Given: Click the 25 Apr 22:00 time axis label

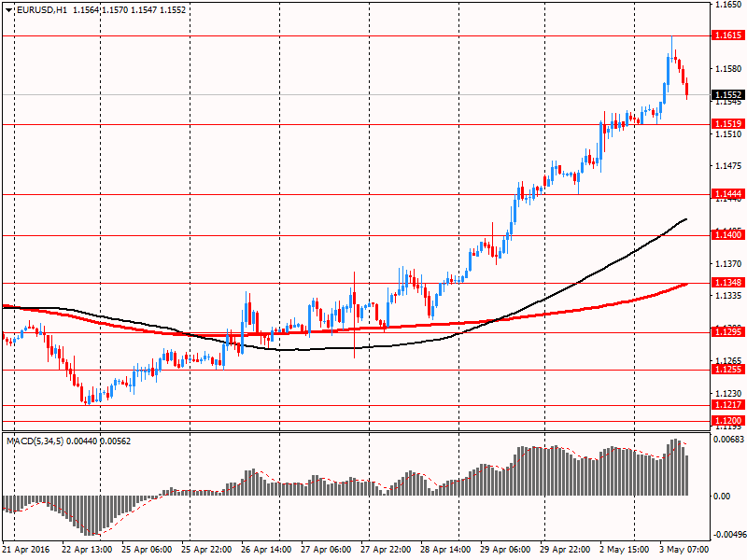Looking at the screenshot, I should click(206, 550).
